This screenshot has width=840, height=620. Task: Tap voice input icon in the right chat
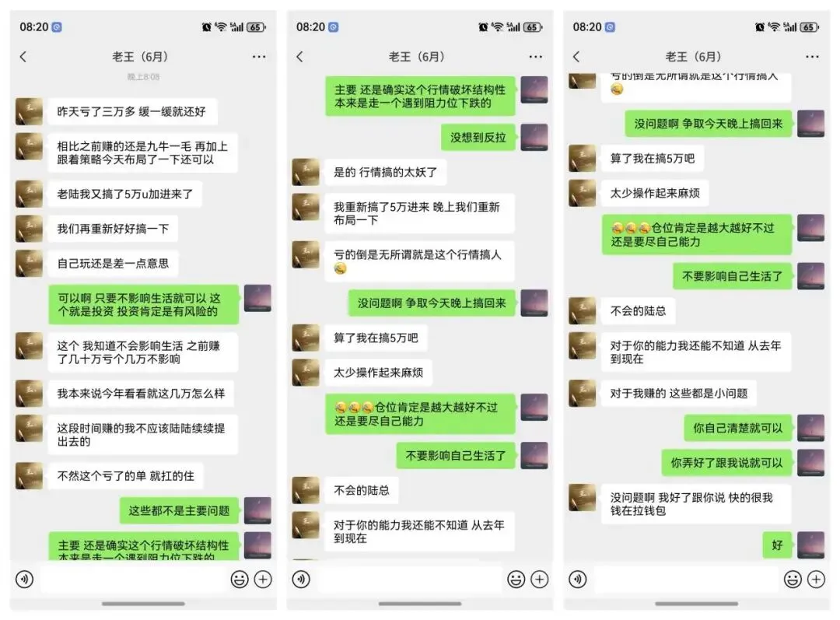point(577,580)
